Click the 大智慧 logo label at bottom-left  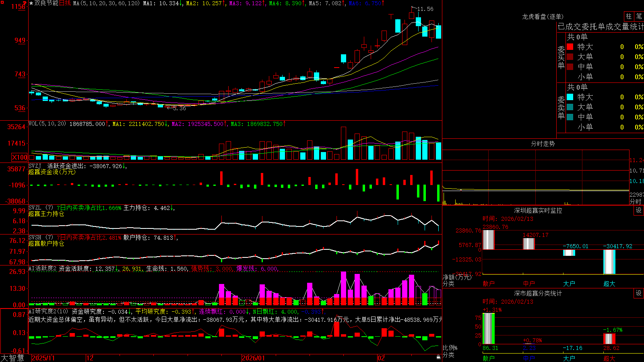[x=12, y=358]
